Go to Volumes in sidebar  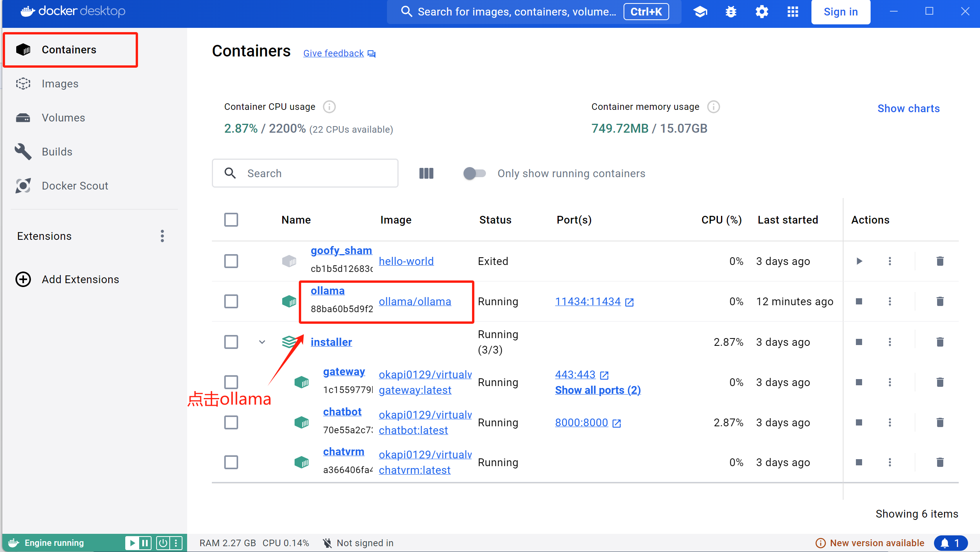tap(63, 118)
